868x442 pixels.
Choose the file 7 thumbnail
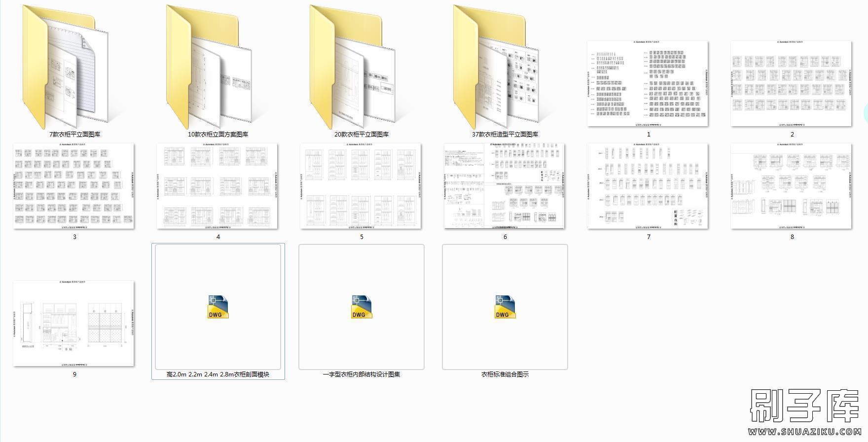(648, 186)
